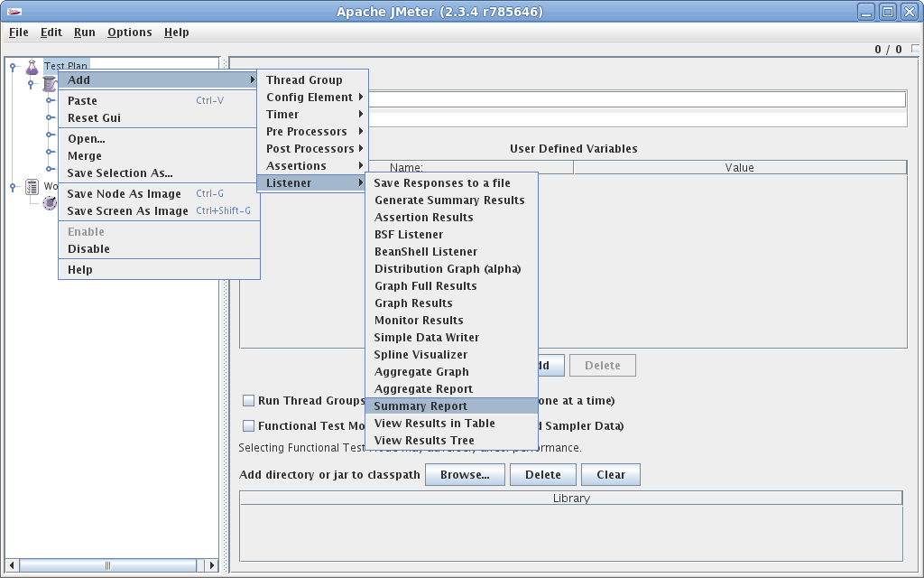The height and width of the screenshot is (578, 924).
Task: Choose BSF Listener
Action: [x=451, y=234]
